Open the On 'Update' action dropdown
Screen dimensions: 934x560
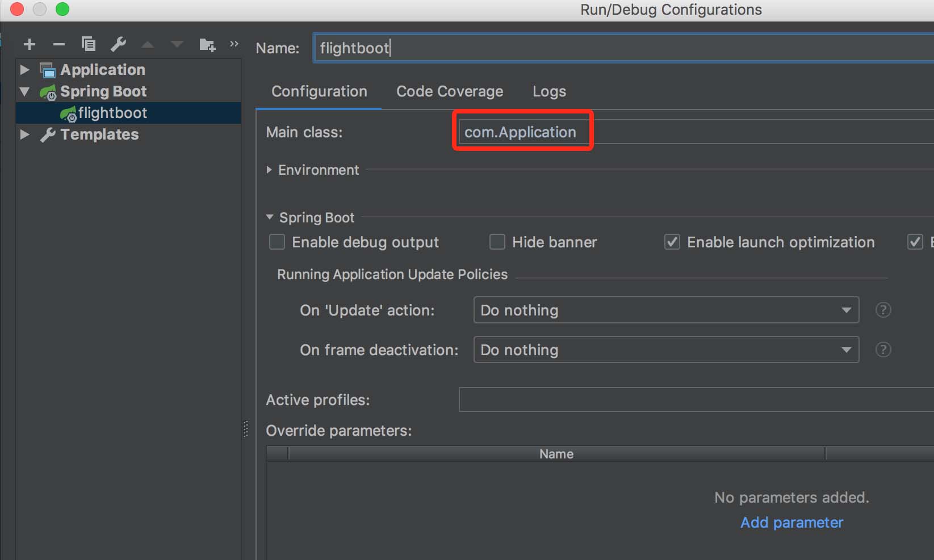665,310
